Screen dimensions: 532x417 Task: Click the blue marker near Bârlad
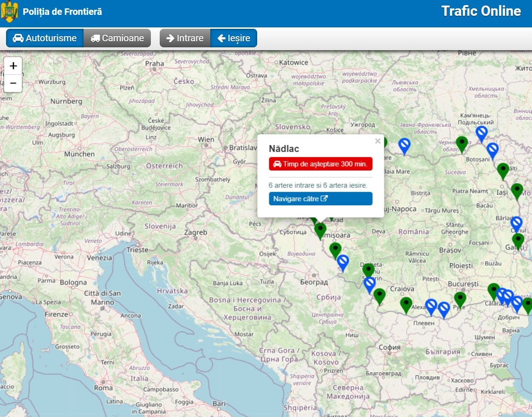click(x=516, y=223)
